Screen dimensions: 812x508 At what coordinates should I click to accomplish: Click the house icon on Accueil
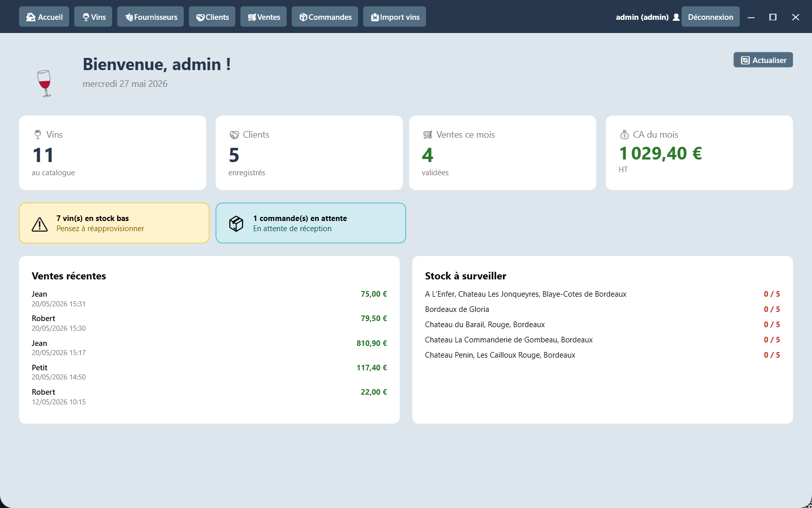(x=31, y=17)
